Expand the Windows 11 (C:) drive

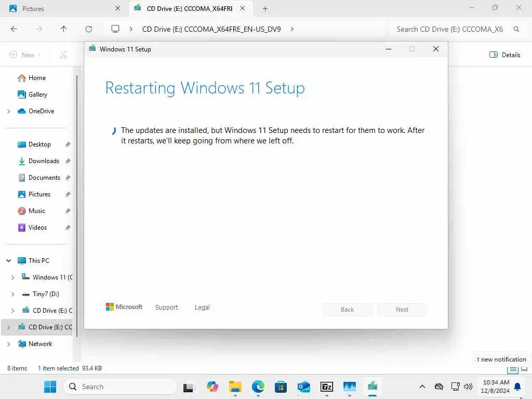click(13, 277)
